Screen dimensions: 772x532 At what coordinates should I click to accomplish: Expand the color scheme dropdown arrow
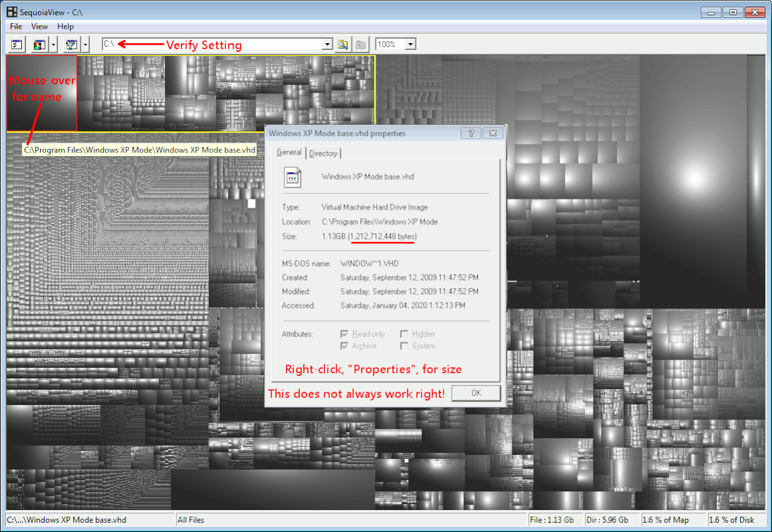53,45
